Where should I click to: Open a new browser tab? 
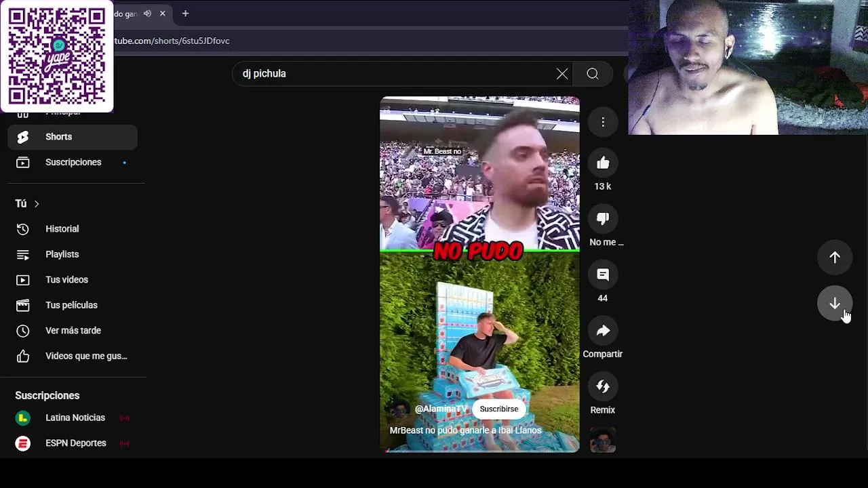click(185, 14)
